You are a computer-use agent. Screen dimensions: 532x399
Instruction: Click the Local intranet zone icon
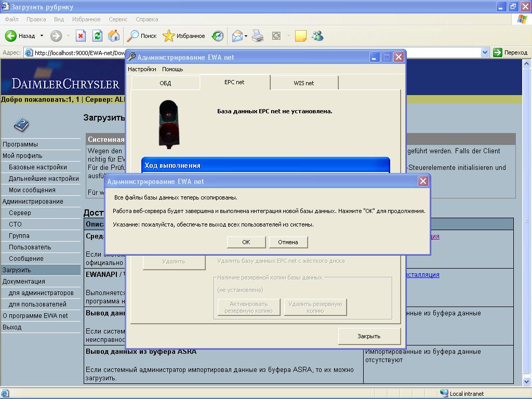(x=444, y=393)
